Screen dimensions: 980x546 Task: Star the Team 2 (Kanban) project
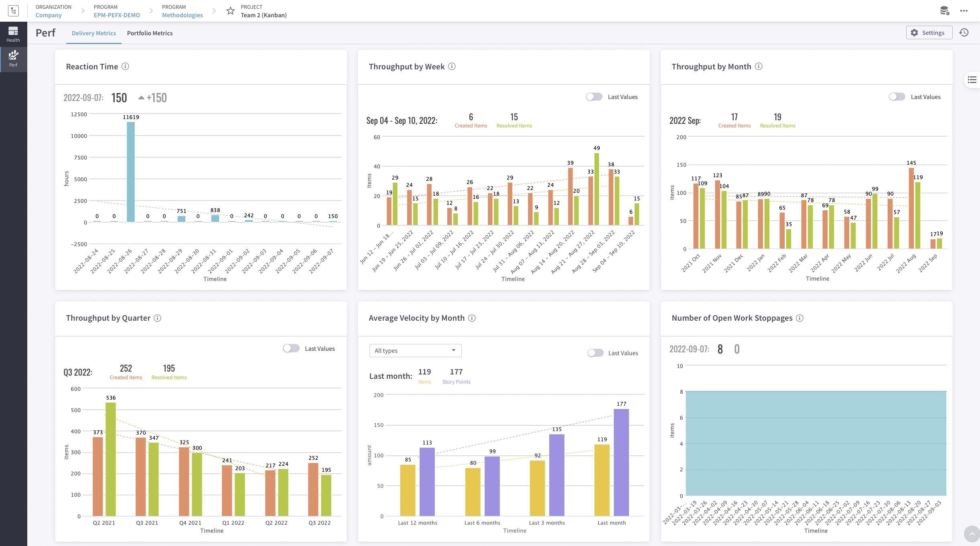coord(231,11)
